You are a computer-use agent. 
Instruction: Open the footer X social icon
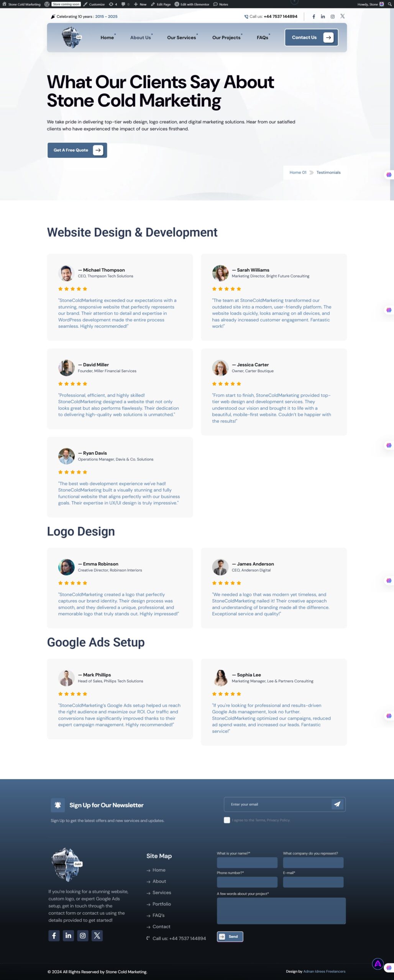tap(97, 936)
